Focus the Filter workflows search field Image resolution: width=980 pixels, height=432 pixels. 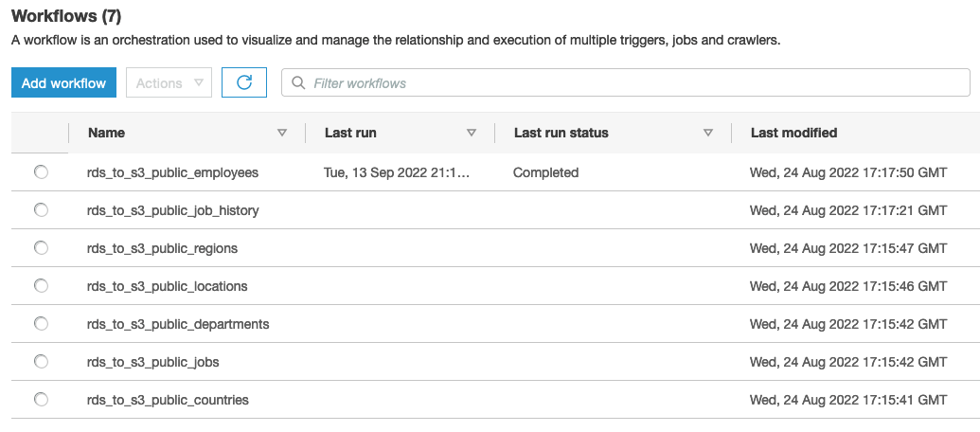tap(634, 83)
